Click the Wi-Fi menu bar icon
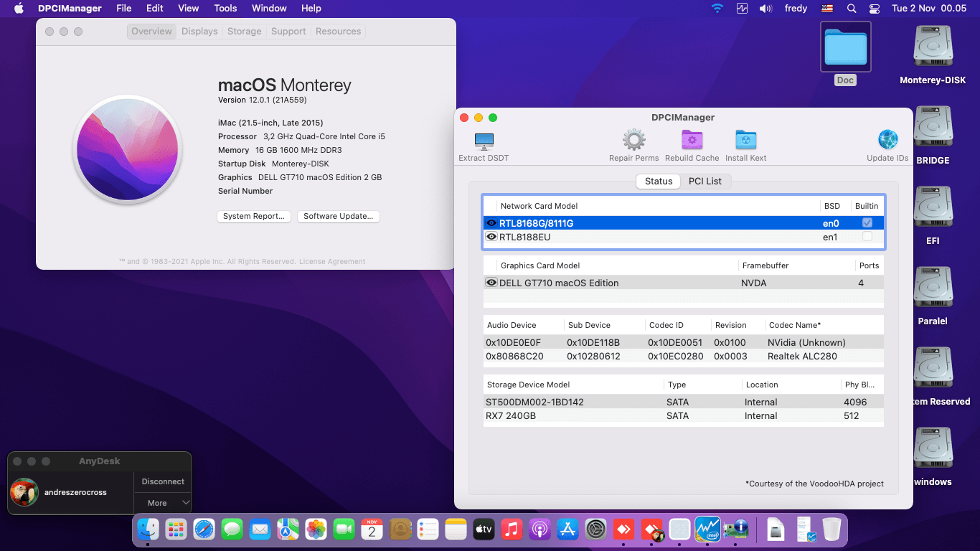This screenshot has width=980, height=551. pyautogui.click(x=717, y=9)
